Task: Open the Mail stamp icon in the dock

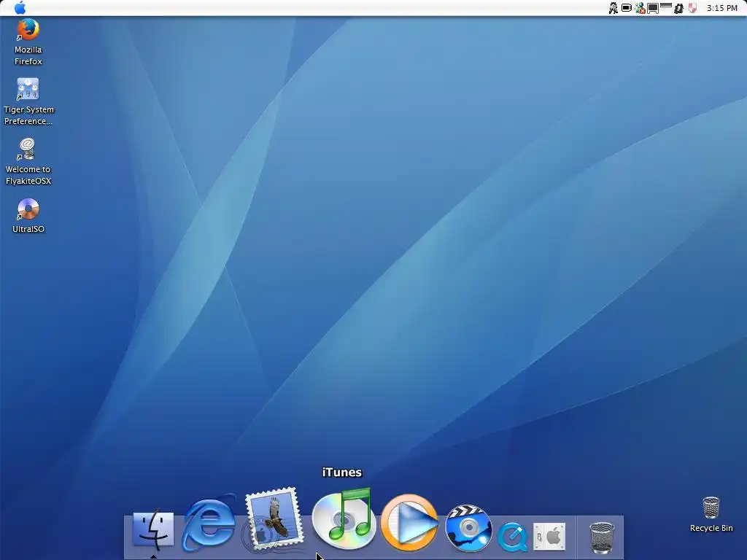Action: tap(274, 519)
